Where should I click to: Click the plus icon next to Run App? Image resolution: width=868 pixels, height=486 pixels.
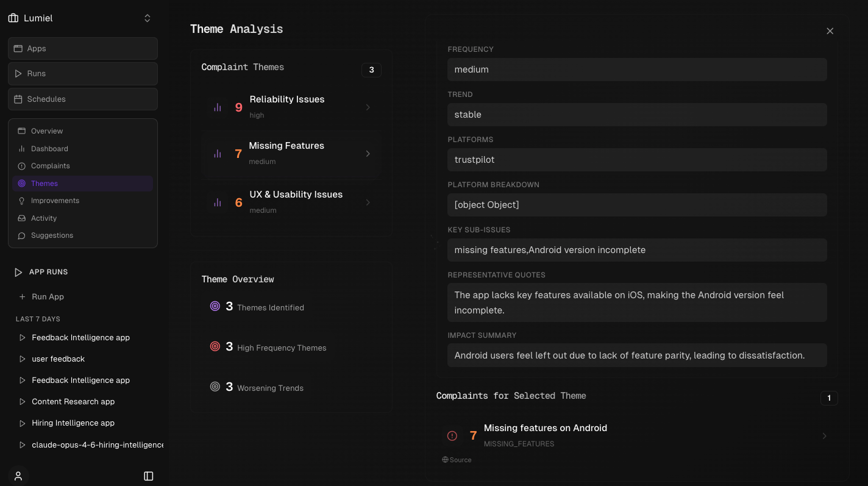click(x=23, y=297)
